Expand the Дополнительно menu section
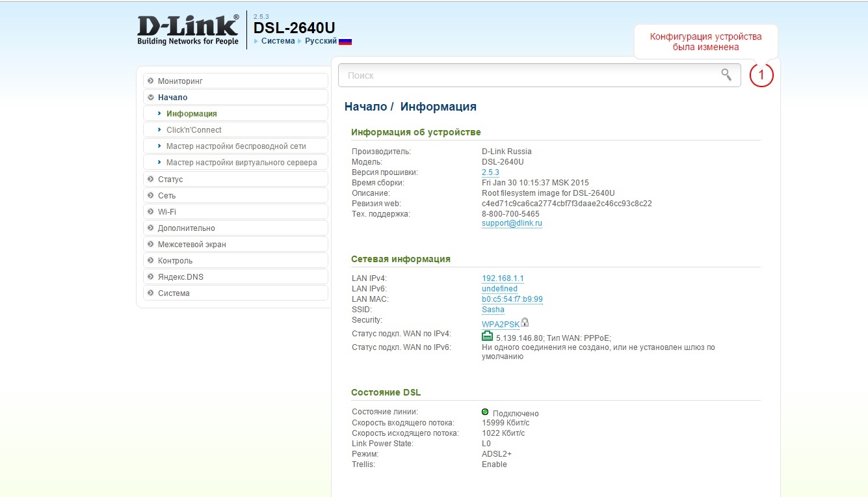The width and height of the screenshot is (868, 497). coord(235,228)
